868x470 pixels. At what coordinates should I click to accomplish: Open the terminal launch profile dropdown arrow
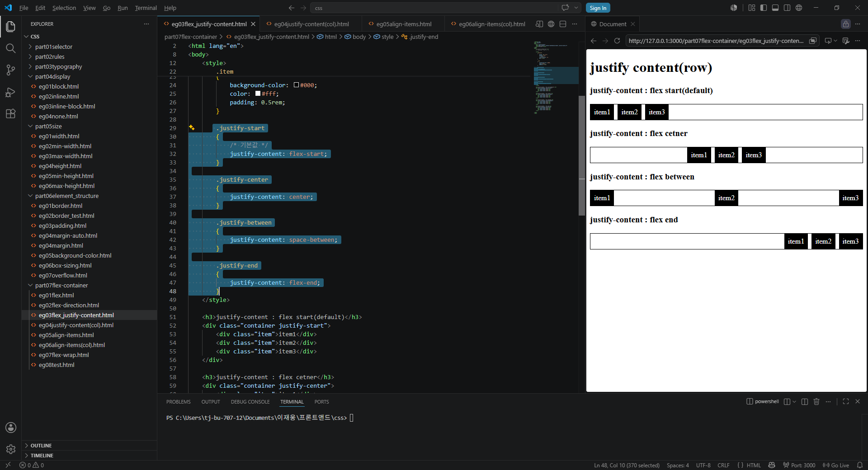click(794, 401)
